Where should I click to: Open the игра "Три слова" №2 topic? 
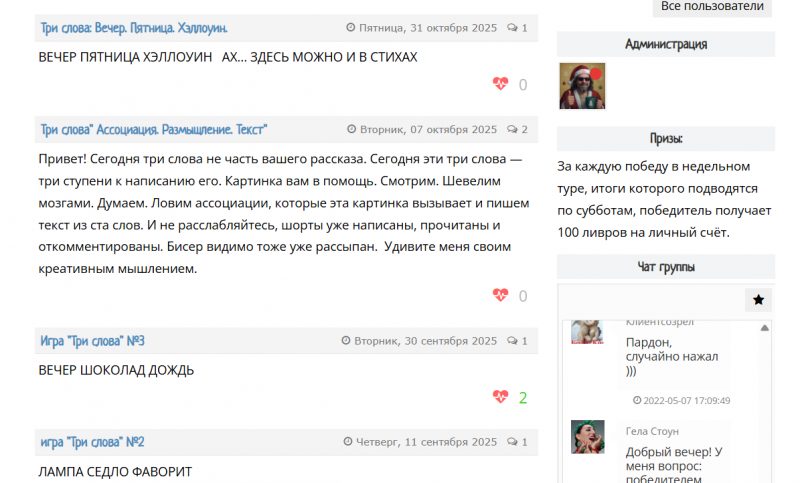(93, 442)
